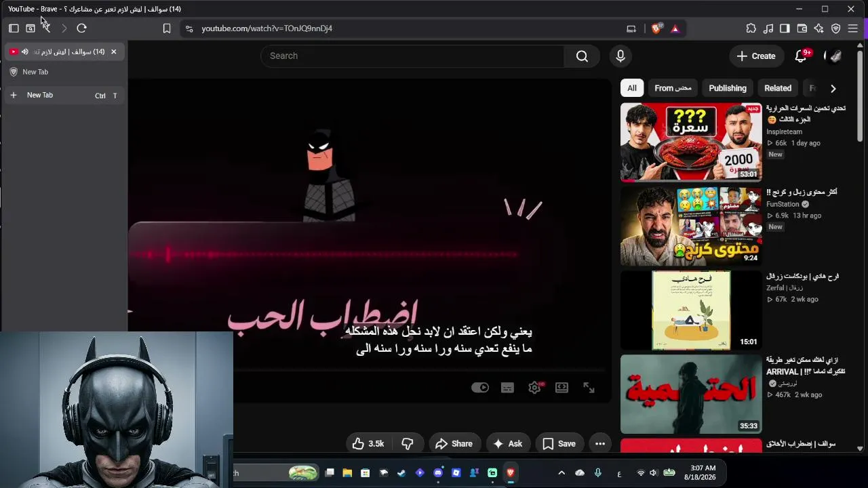Viewport: 868px width, 488px height.
Task: Open File Explorer from taskbar
Action: pyautogui.click(x=347, y=473)
